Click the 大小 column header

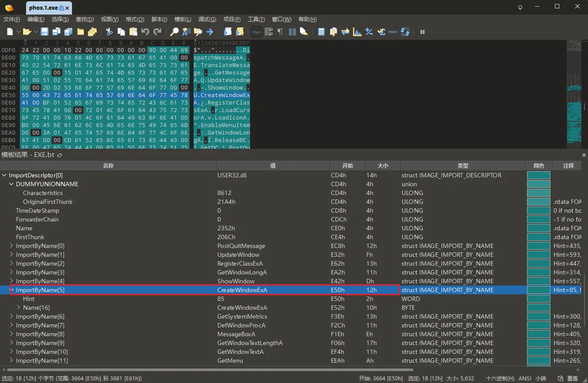[383, 165]
